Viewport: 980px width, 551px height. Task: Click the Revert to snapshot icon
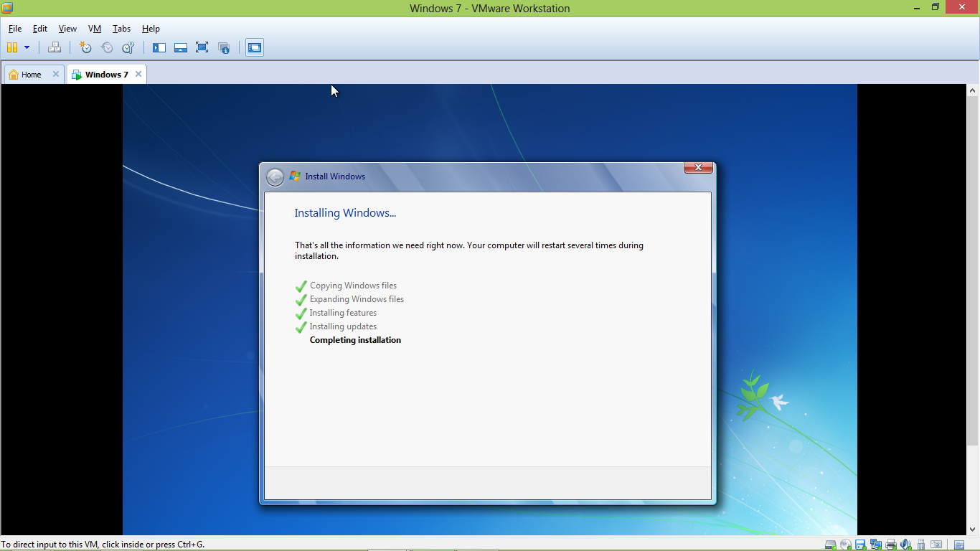pyautogui.click(x=107, y=47)
